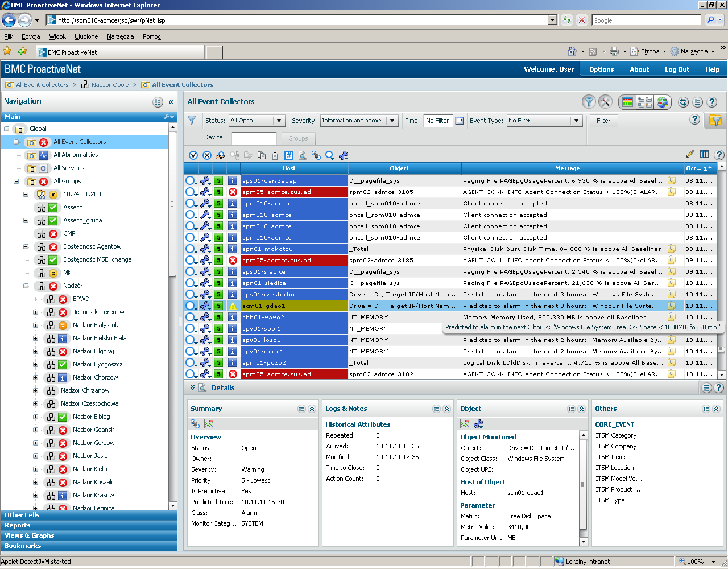Select the row circle for sps01-czestocho
The image size is (728, 569).
(191, 294)
